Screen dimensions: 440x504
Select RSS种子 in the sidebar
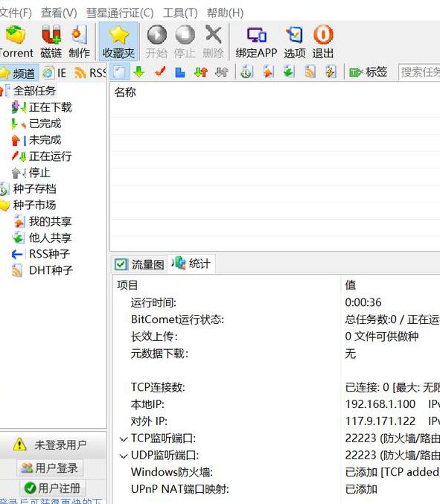pyautogui.click(x=49, y=255)
